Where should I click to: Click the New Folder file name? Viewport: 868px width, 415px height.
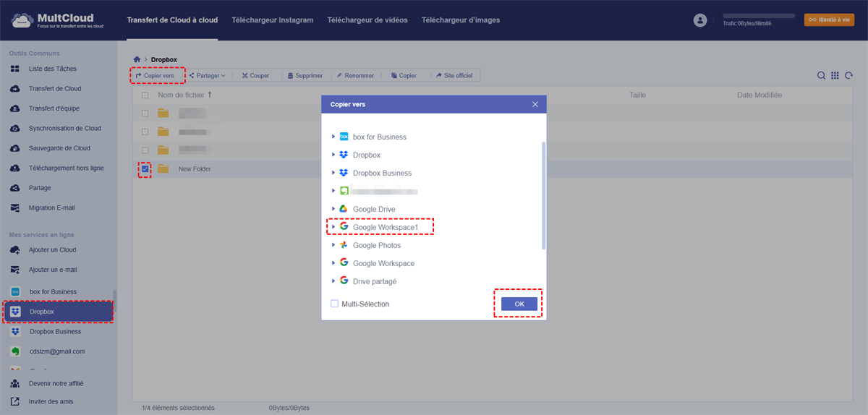click(x=195, y=168)
